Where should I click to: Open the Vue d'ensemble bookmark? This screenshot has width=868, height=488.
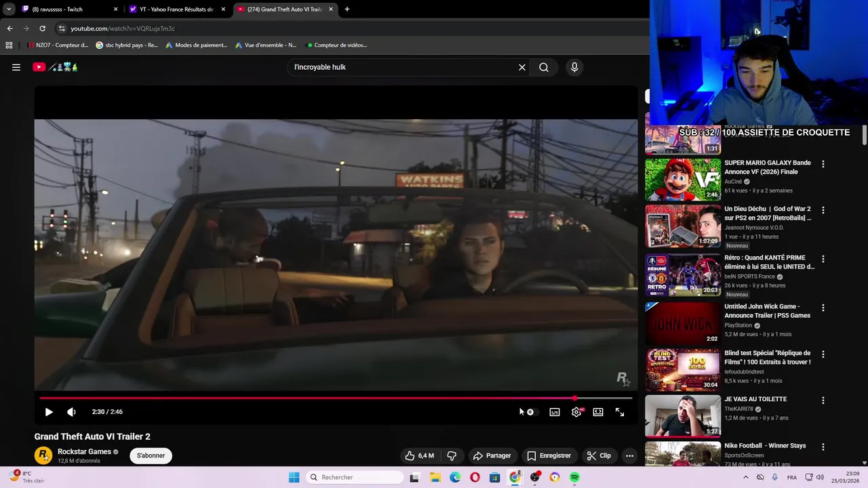(x=266, y=45)
